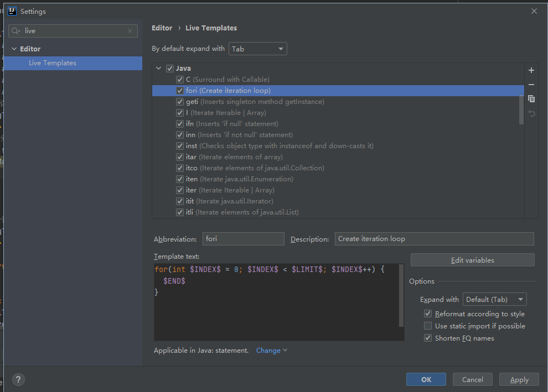The height and width of the screenshot is (392, 548).
Task: Uncheck Shorten FQ names option
Action: [x=428, y=338]
